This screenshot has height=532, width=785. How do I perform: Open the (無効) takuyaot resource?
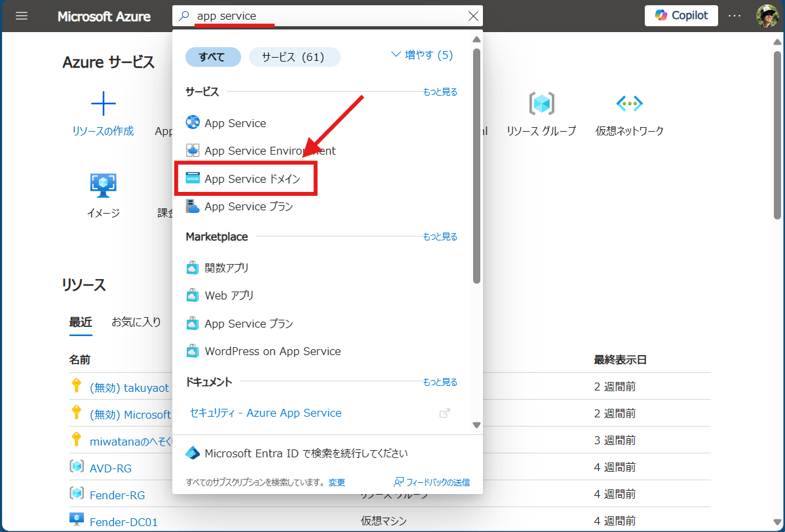point(129,388)
